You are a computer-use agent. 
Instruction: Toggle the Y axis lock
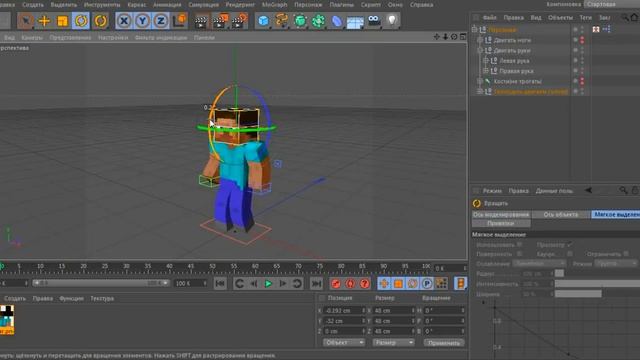pyautogui.click(x=142, y=21)
